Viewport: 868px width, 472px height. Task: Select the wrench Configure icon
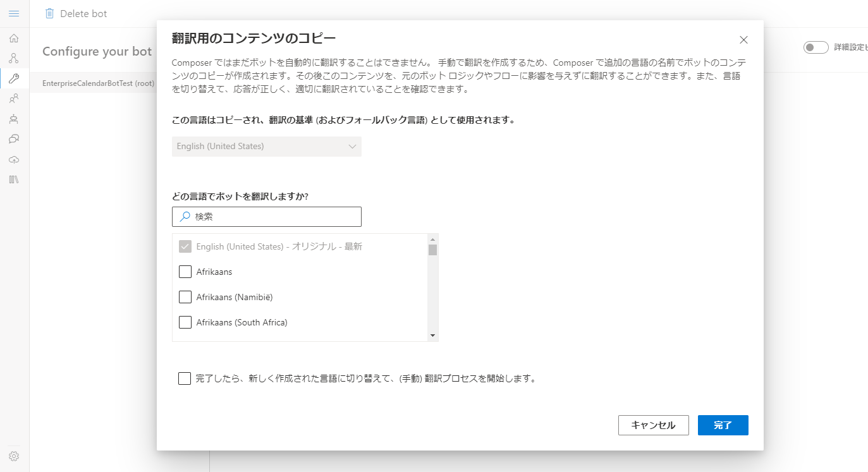(x=14, y=78)
